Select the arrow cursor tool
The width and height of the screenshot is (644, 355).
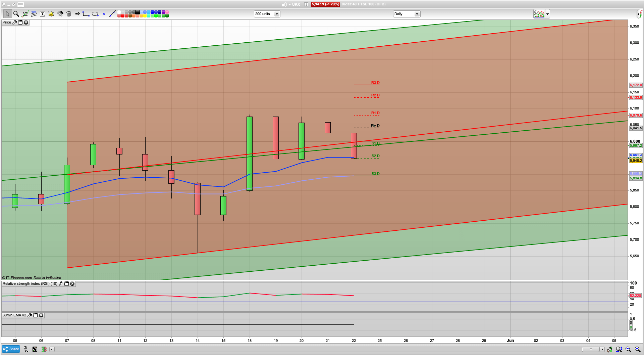pos(7,14)
